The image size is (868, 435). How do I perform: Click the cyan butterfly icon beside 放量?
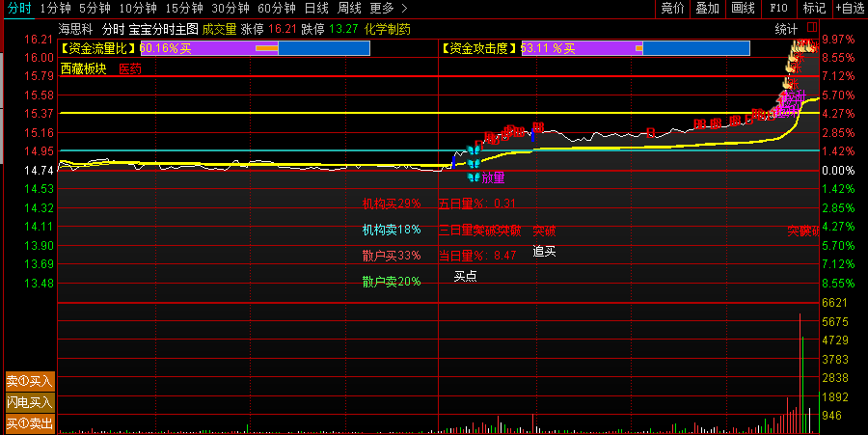(x=474, y=177)
